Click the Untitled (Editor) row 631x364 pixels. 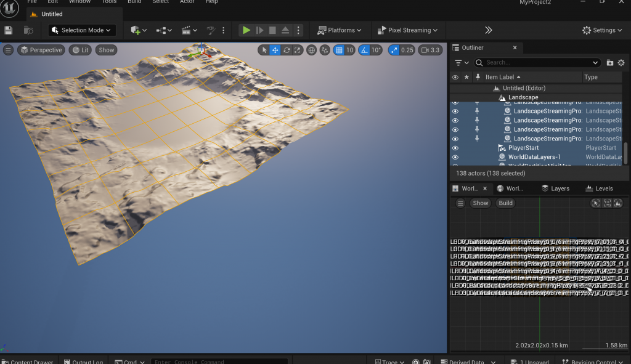(x=536, y=87)
